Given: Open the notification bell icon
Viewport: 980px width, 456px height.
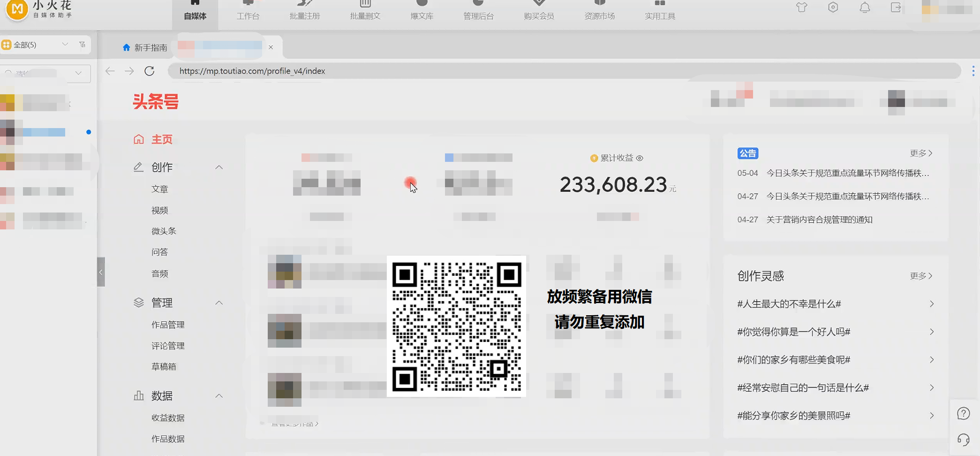Looking at the screenshot, I should 864,8.
